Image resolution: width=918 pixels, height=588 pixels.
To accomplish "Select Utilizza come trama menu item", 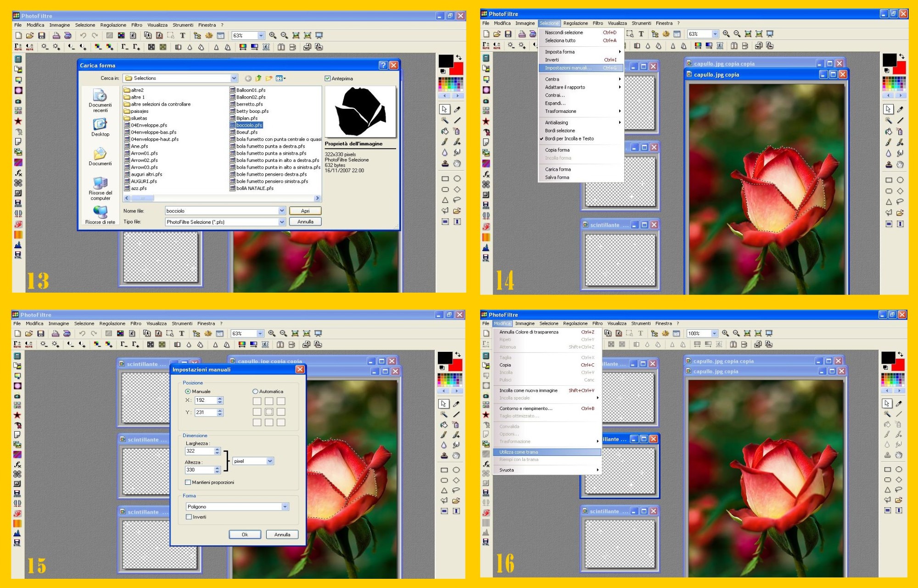I will (519, 452).
